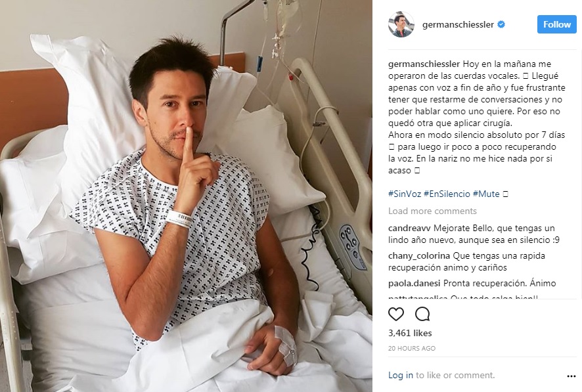Image resolution: width=582 pixels, height=392 pixels.
Task: Click the germanschiessler profile avatar
Action: point(401,24)
